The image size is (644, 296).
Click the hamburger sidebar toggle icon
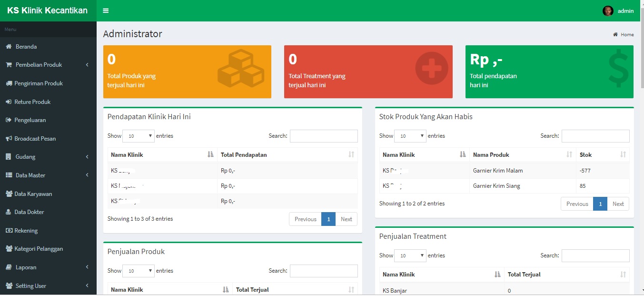[106, 11]
